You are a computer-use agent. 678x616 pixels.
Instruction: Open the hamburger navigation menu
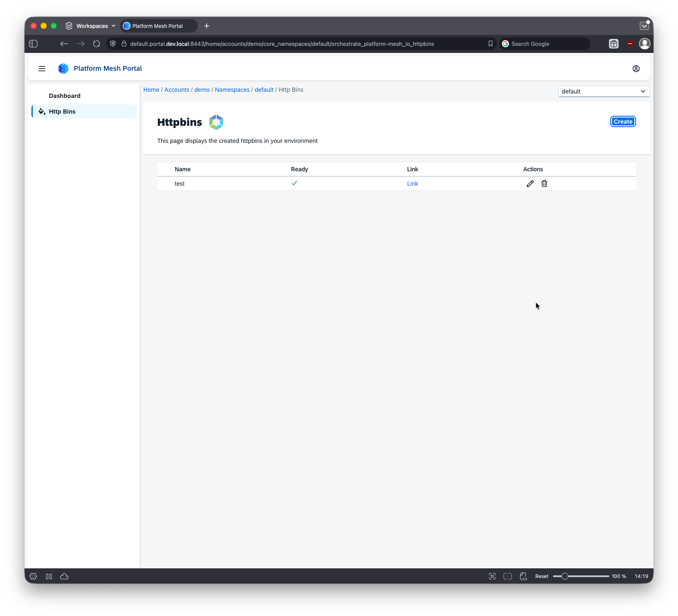click(42, 69)
